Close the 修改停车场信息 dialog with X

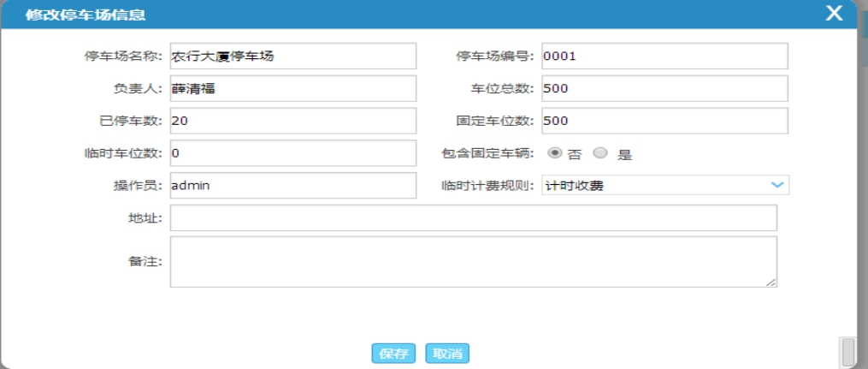click(834, 13)
